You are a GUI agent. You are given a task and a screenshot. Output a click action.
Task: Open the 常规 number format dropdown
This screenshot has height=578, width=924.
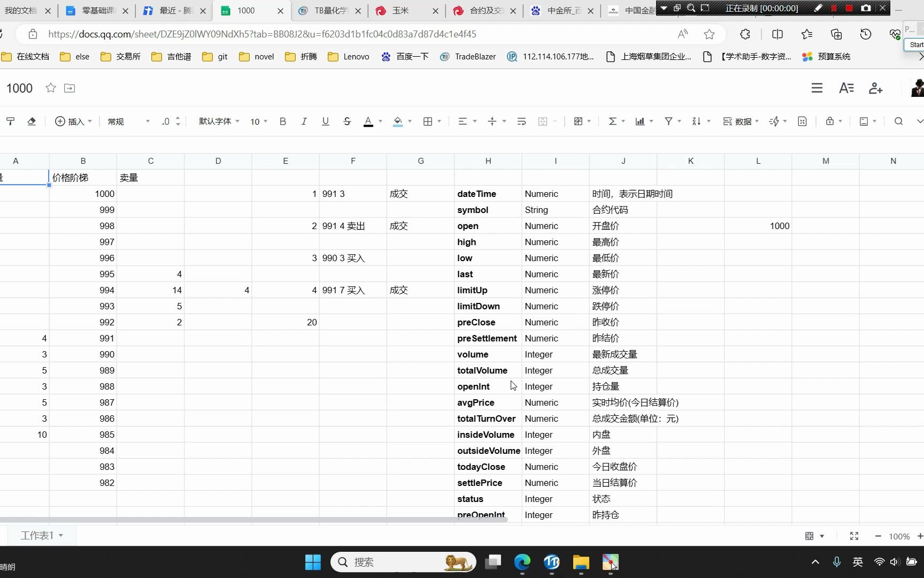[x=129, y=121]
